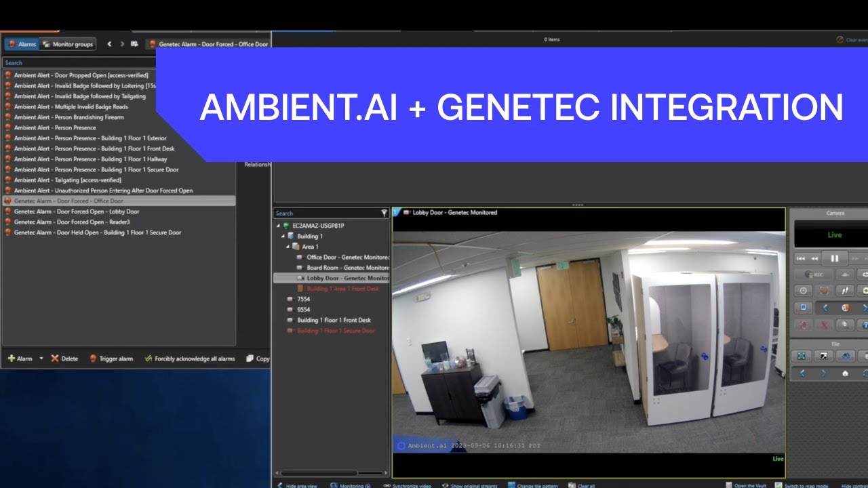Click the add Alarm button
The width and height of the screenshot is (868, 488).
(20, 359)
